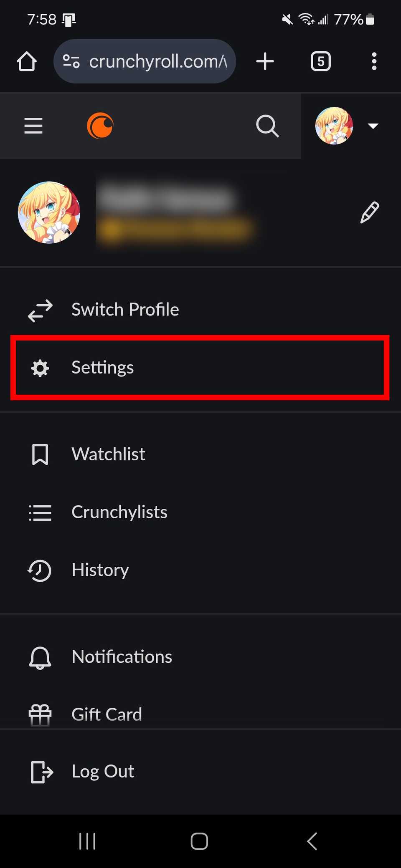Open the Crunchyroll home logo
401x868 pixels.
(100, 125)
